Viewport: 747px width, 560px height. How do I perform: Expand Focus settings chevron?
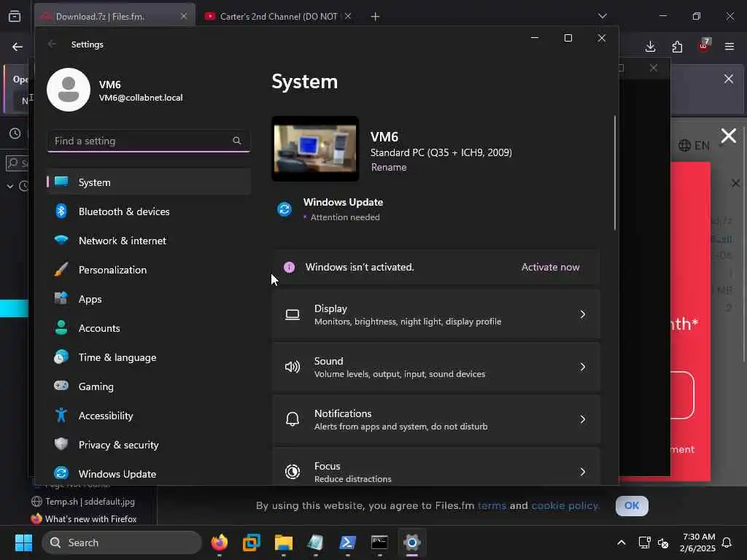[x=583, y=472]
